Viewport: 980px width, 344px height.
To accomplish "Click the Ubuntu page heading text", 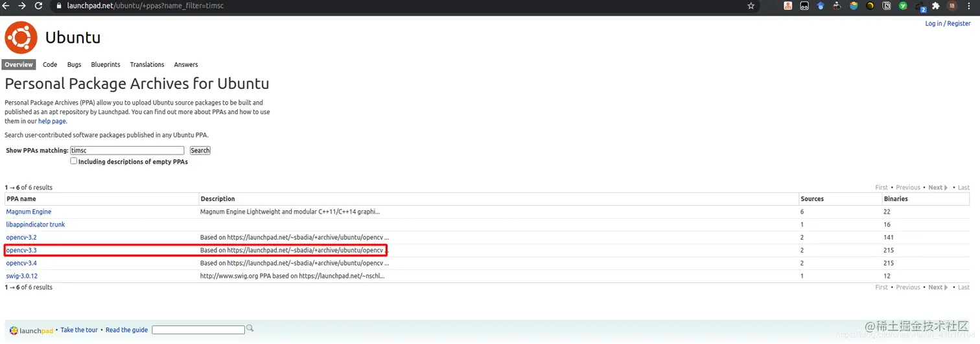I will [73, 38].
